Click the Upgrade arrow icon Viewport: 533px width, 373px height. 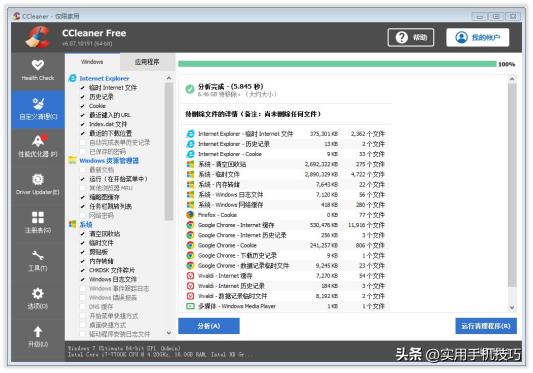[38, 331]
